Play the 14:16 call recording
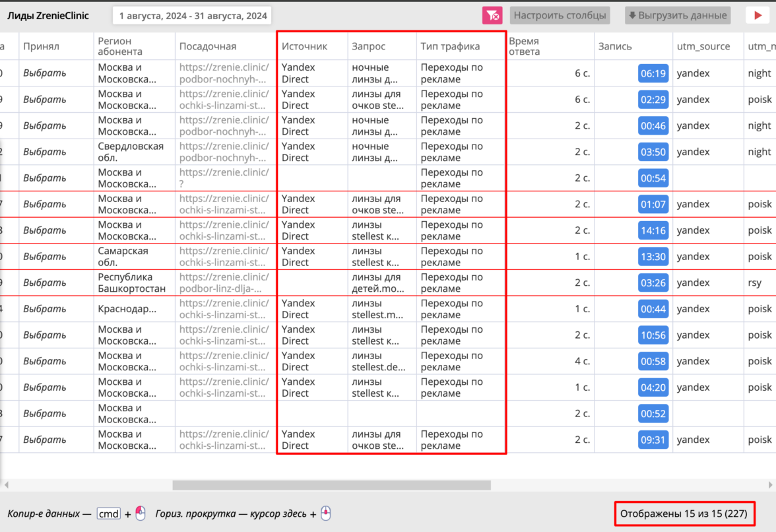This screenshot has height=532, width=776. [x=653, y=230]
